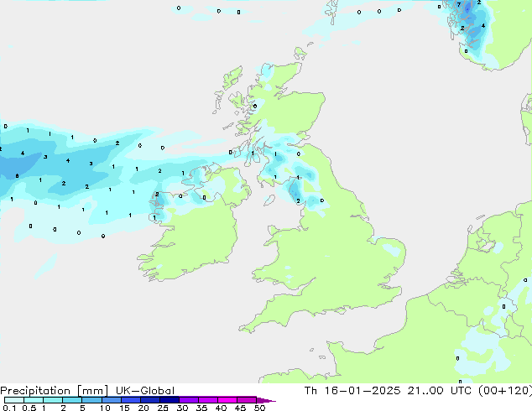Select the 2–5 mm legend color swatch

(72, 400)
